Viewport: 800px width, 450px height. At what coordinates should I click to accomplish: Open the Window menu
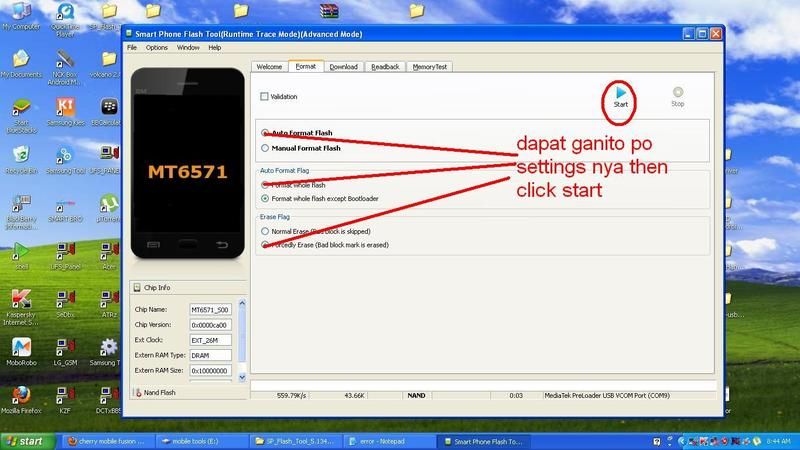point(188,47)
